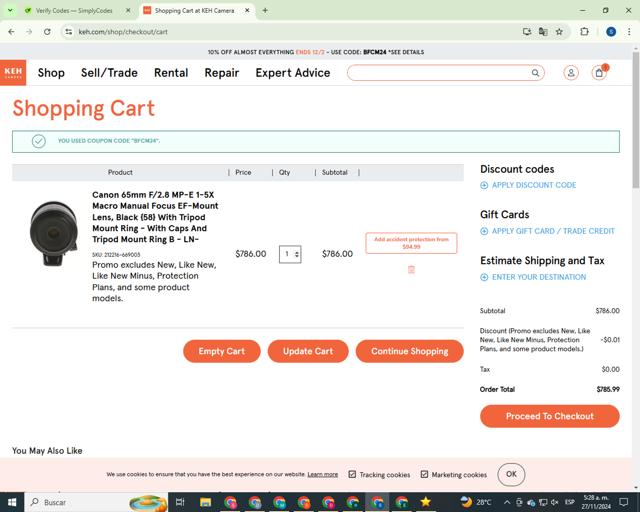This screenshot has width=640, height=512.
Task: Open the Sell/Trade menu
Action: click(x=109, y=73)
